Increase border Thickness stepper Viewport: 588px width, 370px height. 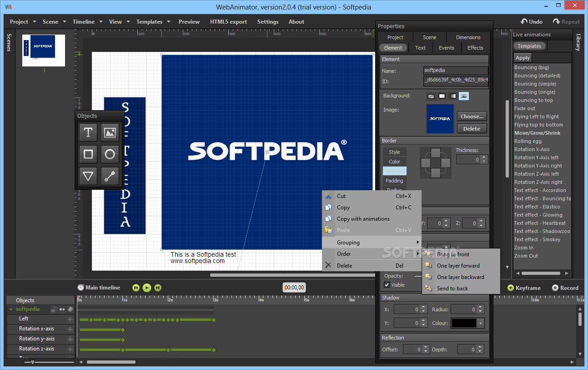coord(484,157)
